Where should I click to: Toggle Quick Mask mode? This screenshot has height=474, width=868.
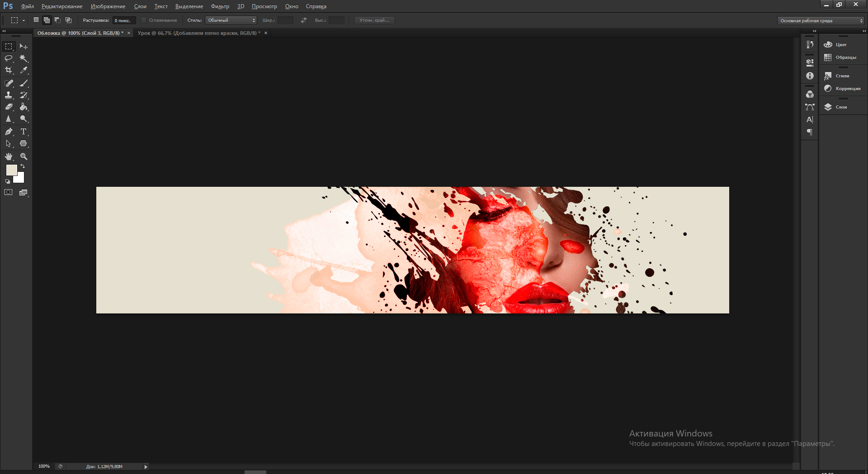(x=9, y=192)
